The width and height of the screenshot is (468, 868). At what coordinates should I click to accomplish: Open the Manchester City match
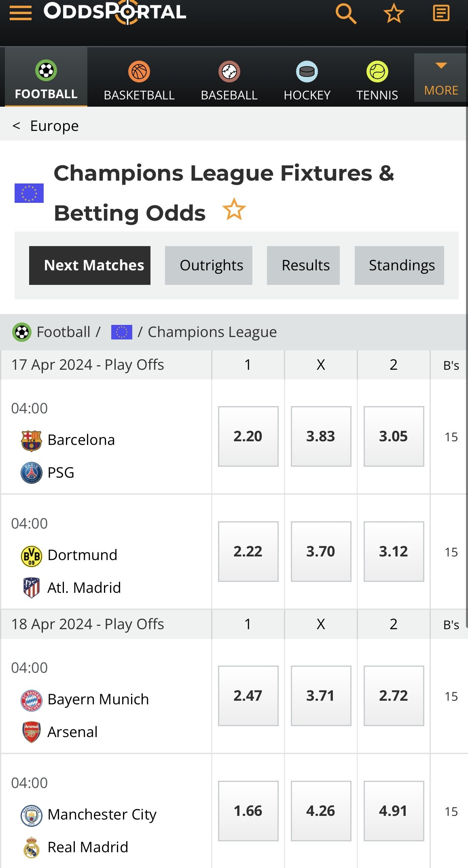tap(102, 814)
